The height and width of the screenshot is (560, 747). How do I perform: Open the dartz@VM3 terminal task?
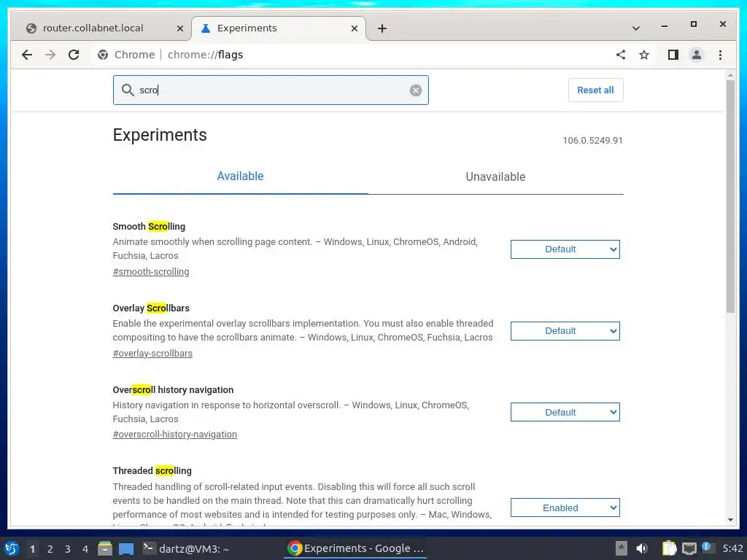click(x=186, y=548)
